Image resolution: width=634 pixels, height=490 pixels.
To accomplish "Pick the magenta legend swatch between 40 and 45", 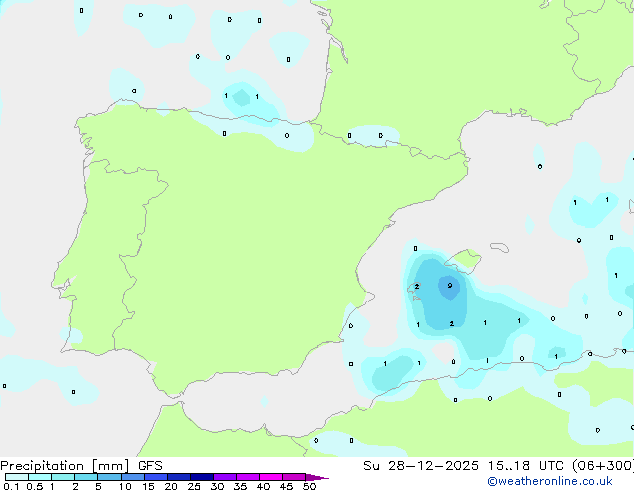I will pyautogui.click(x=271, y=477).
